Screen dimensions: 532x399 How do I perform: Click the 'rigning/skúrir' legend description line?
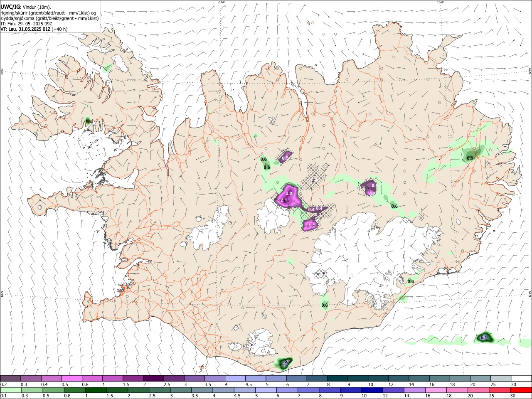pos(48,13)
